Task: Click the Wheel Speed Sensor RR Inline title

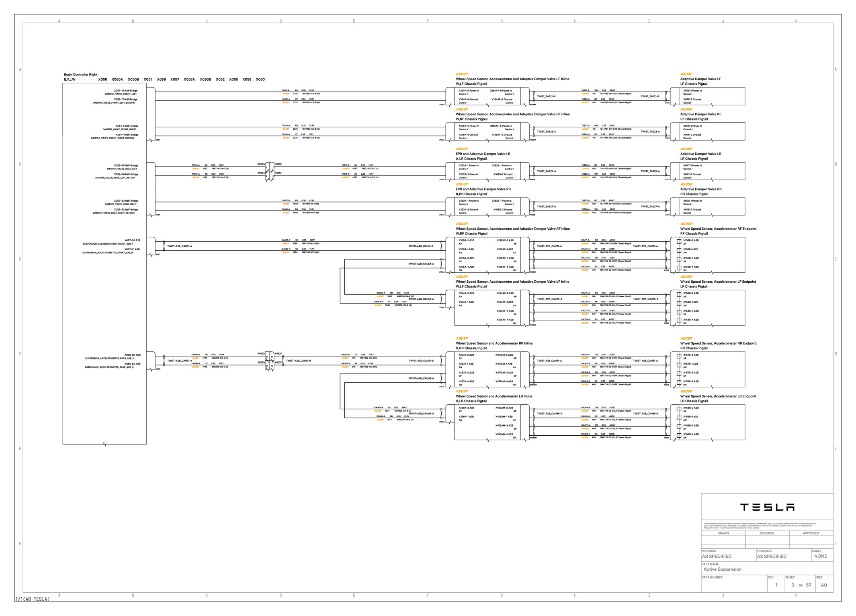Action: tap(494, 343)
